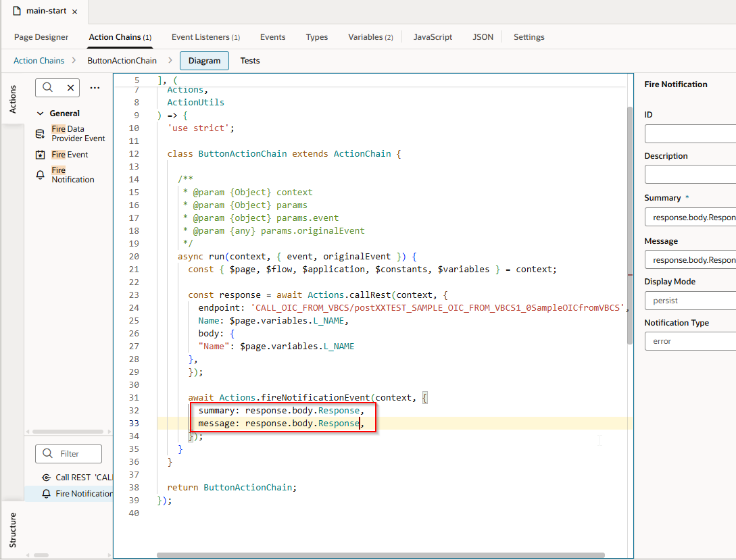Collapse the Structure side panel tab
Image resolution: width=736 pixels, height=560 pixels.
(x=12, y=530)
